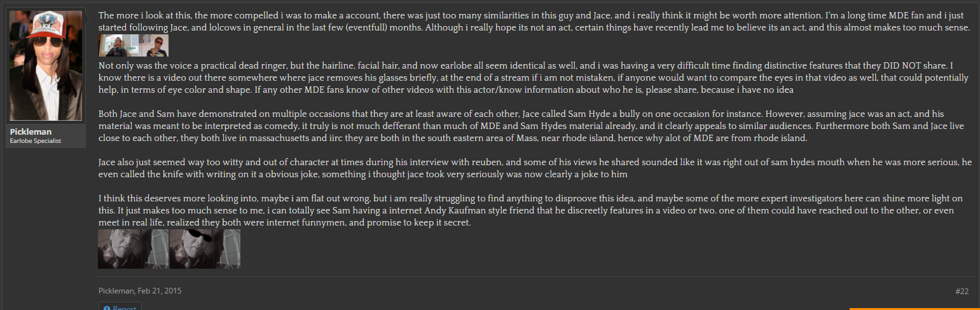Viewport: 980px width, 310px height.
Task: Enlarge the side-by-side comparison thumbnail near top
Action: click(134, 46)
